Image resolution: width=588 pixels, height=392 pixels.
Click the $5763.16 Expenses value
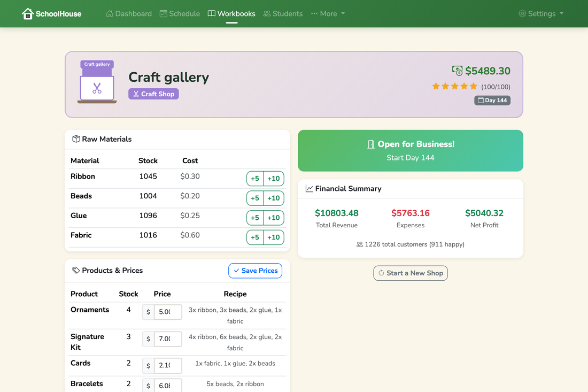pyautogui.click(x=410, y=213)
